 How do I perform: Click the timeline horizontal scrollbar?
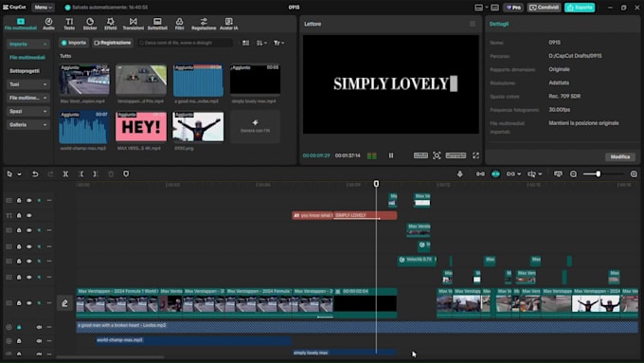point(110,356)
